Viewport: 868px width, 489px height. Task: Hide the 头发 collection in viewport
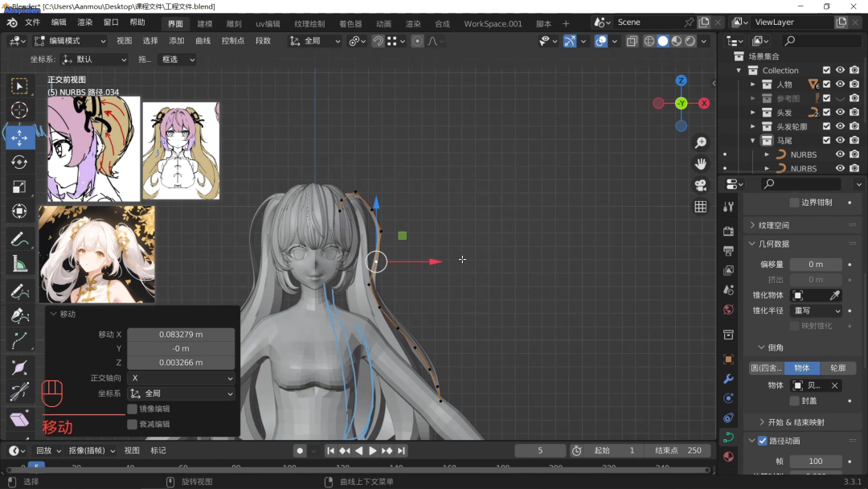pyautogui.click(x=841, y=112)
